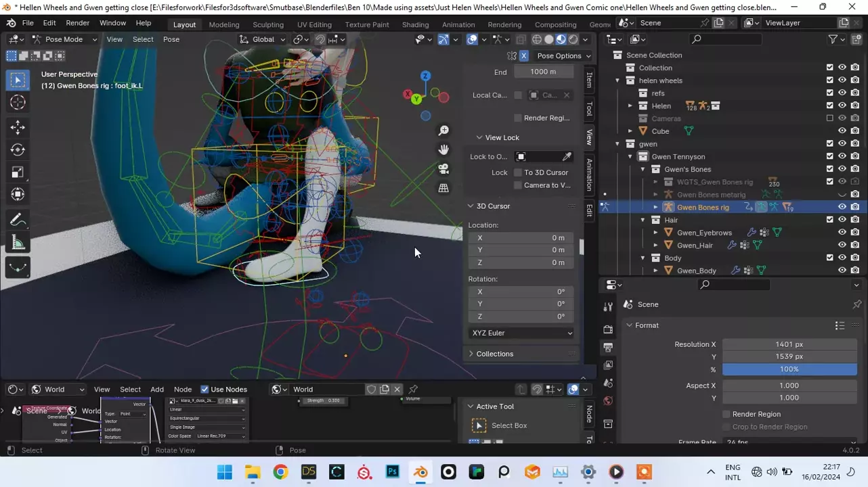Image resolution: width=868 pixels, height=487 pixels.
Task: Adjust the resolution percentage 100% slider
Action: (789, 369)
